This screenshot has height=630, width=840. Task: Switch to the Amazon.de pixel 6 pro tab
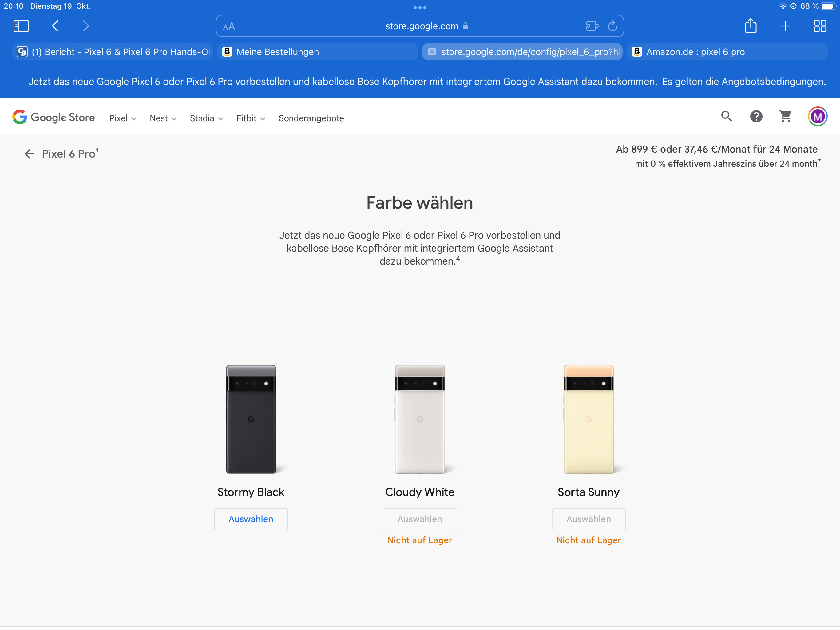pyautogui.click(x=727, y=52)
